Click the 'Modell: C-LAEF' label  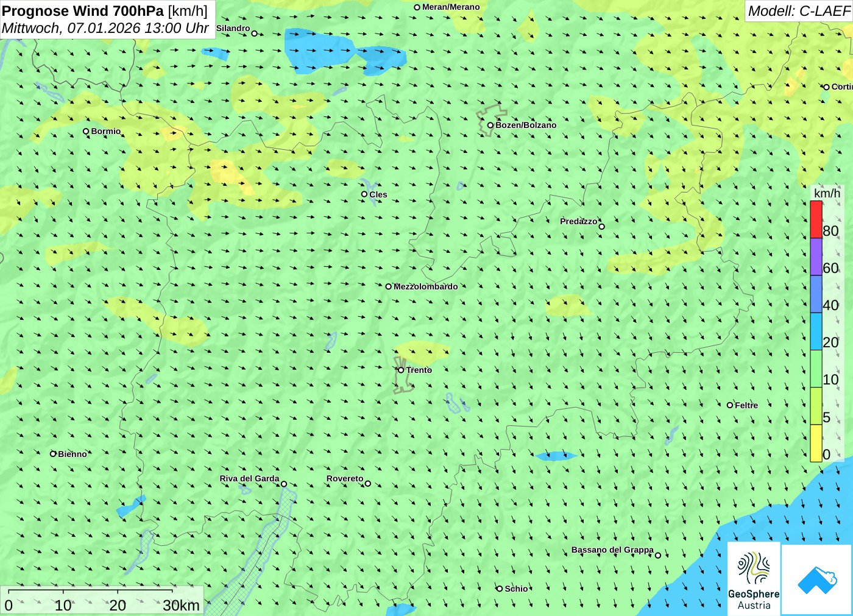[x=798, y=11]
